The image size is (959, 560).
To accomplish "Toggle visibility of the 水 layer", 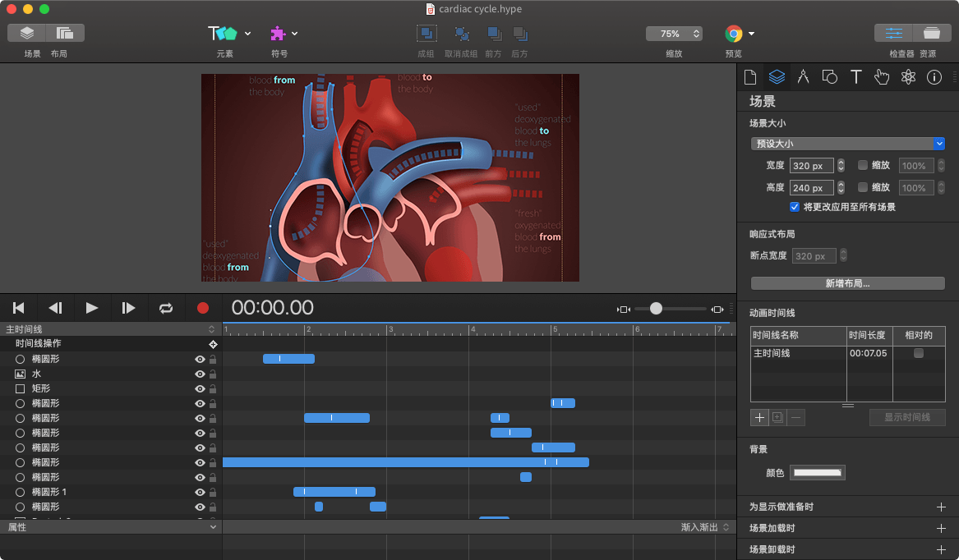I will 198,373.
